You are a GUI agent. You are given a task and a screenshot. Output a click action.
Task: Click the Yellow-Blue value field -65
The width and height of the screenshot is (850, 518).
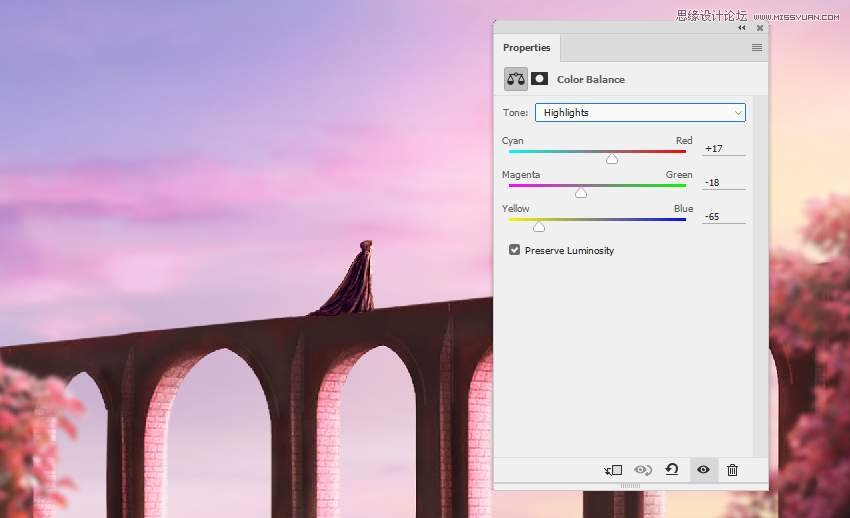click(724, 216)
